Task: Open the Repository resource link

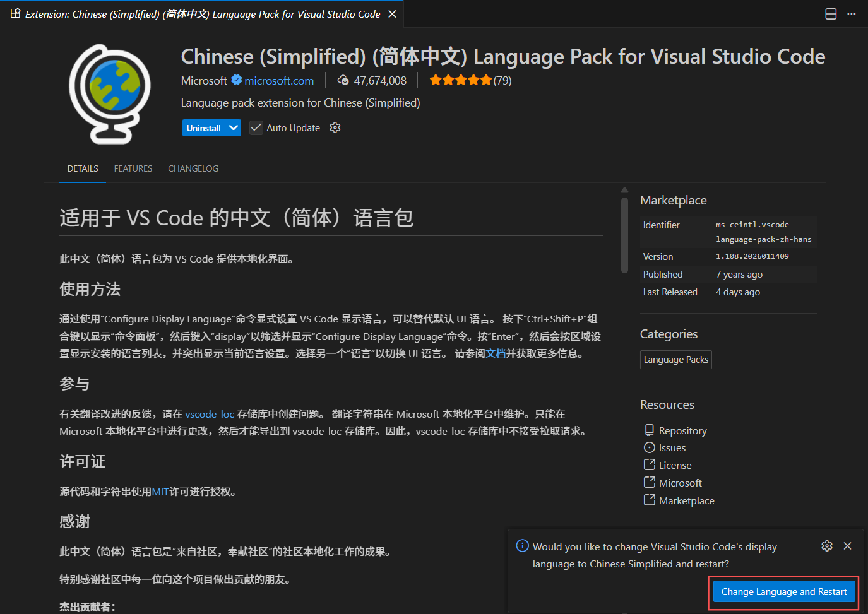Action: [683, 430]
